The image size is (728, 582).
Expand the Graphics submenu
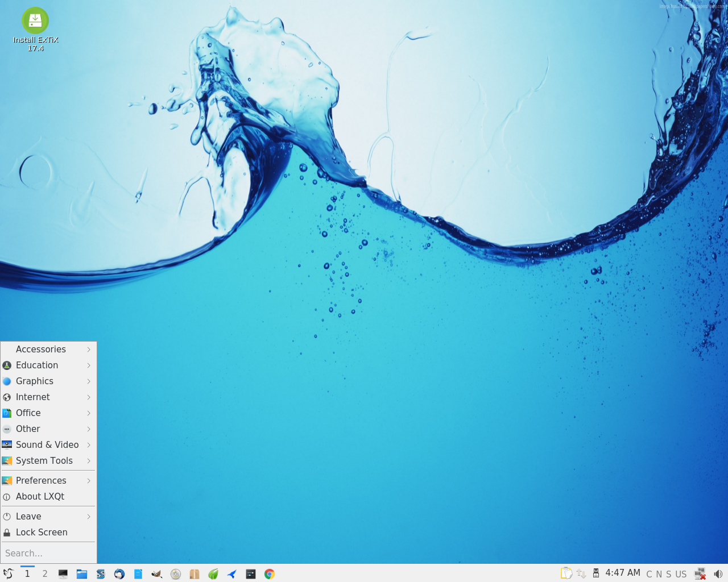[48, 381]
